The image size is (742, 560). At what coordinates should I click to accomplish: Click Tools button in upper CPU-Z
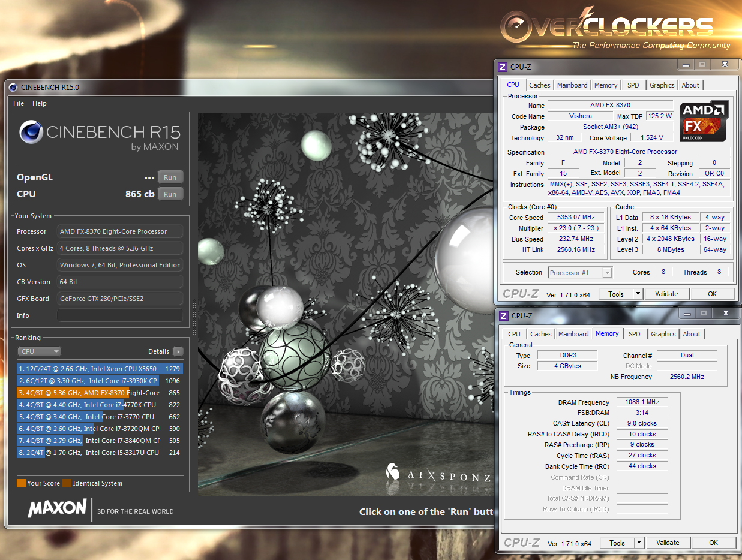pos(616,294)
